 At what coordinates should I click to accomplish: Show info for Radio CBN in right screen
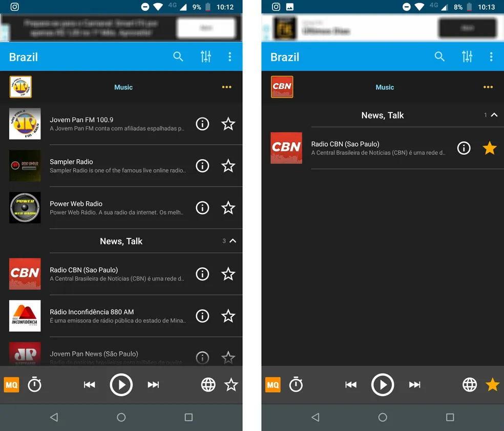click(x=464, y=148)
